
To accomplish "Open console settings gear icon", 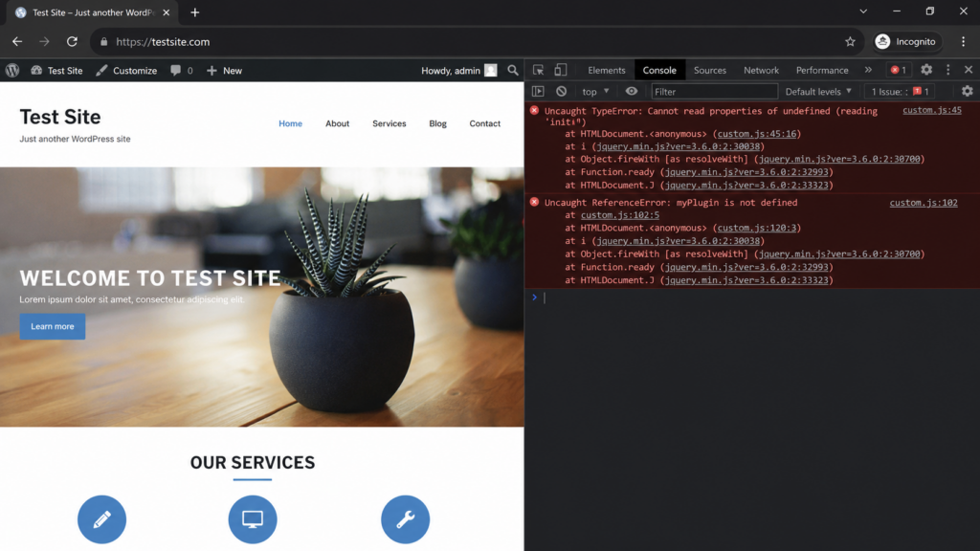I will pyautogui.click(x=967, y=91).
